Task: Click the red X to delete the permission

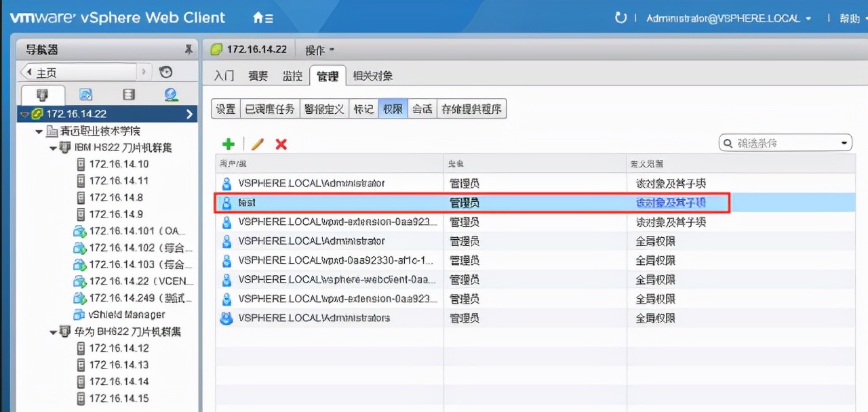Action: tap(281, 144)
